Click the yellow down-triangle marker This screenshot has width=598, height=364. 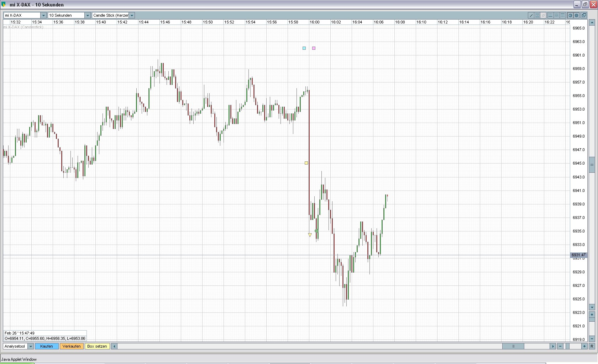pyautogui.click(x=310, y=235)
